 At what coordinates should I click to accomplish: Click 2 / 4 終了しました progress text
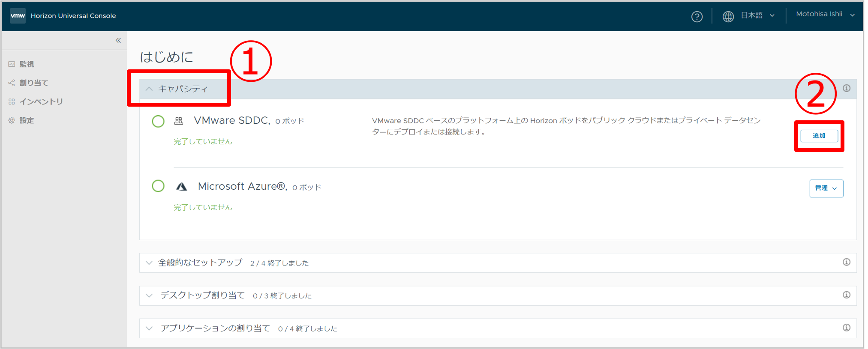279,263
